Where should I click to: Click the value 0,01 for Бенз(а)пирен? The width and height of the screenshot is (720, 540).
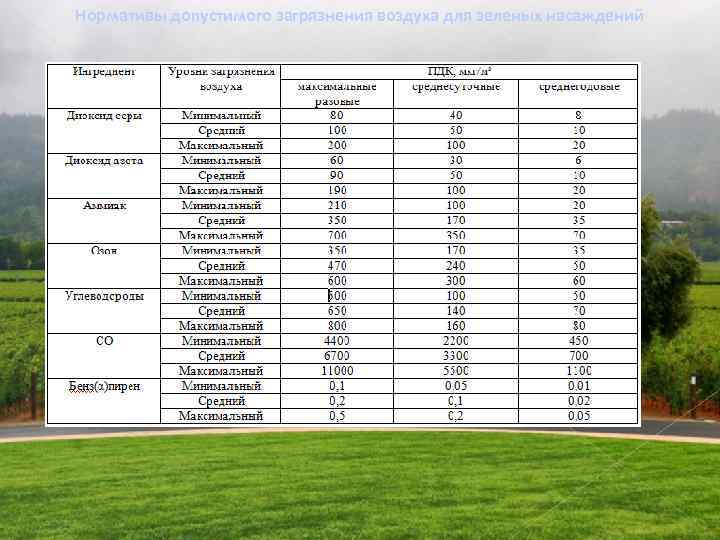(579, 386)
